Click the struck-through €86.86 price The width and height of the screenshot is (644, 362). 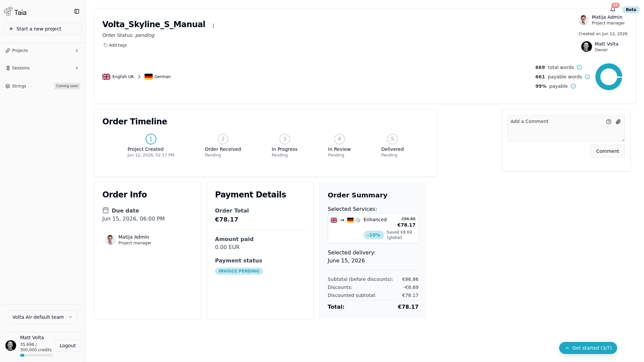coord(409,219)
